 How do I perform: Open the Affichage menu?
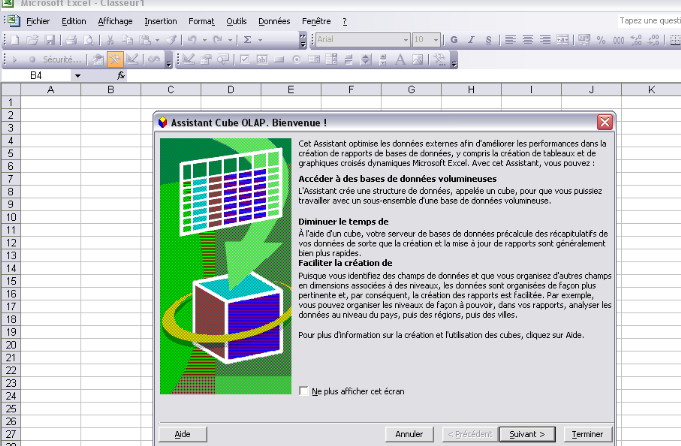point(115,21)
